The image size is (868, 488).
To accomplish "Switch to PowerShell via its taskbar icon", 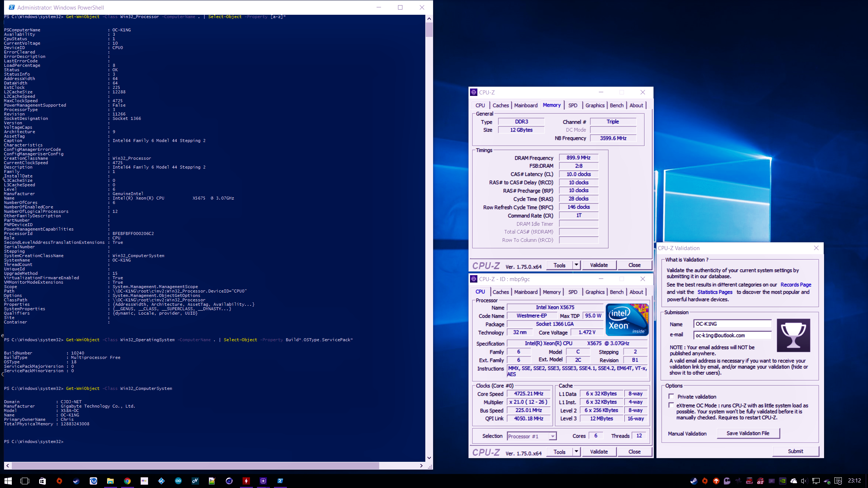I will (x=280, y=481).
